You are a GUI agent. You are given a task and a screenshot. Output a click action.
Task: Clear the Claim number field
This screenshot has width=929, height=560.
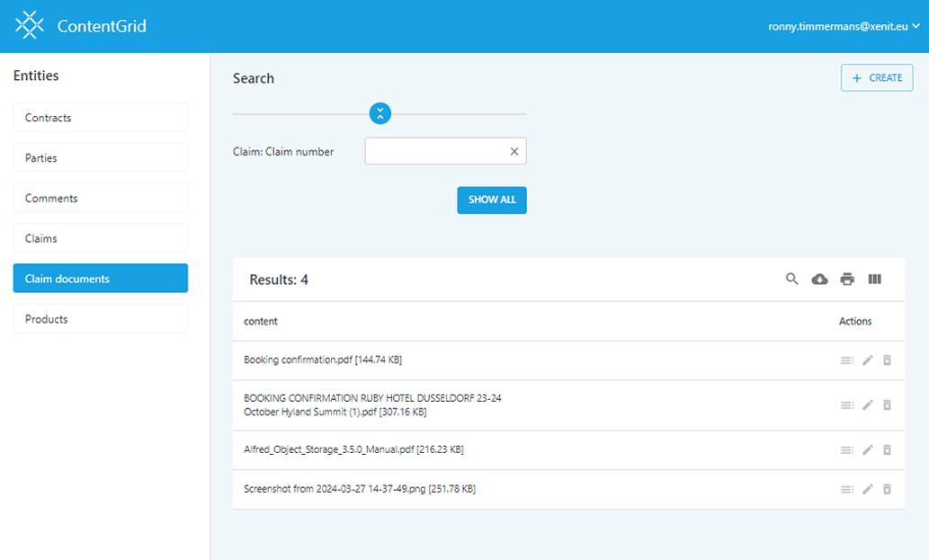click(514, 152)
